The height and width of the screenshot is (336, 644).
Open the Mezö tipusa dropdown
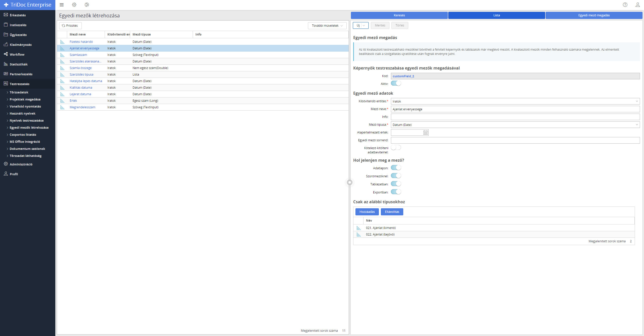click(x=515, y=125)
